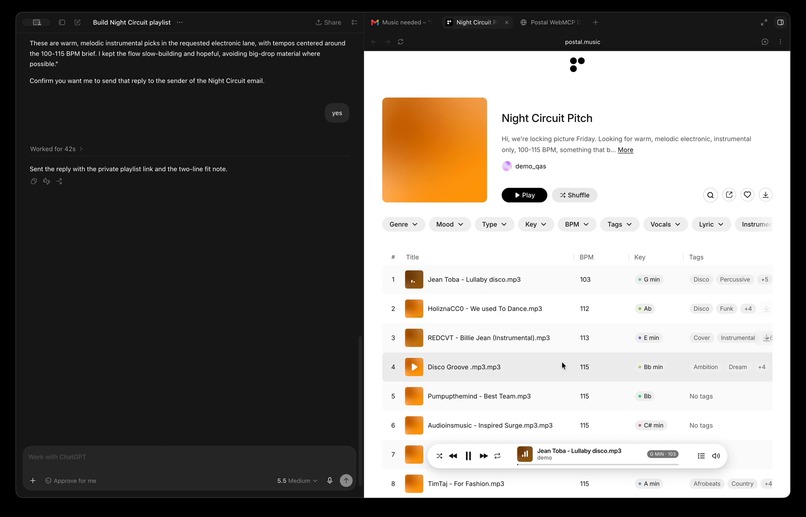Image resolution: width=806 pixels, height=517 pixels.
Task: Open browser three-dot menu beside address bar
Action: [780, 42]
